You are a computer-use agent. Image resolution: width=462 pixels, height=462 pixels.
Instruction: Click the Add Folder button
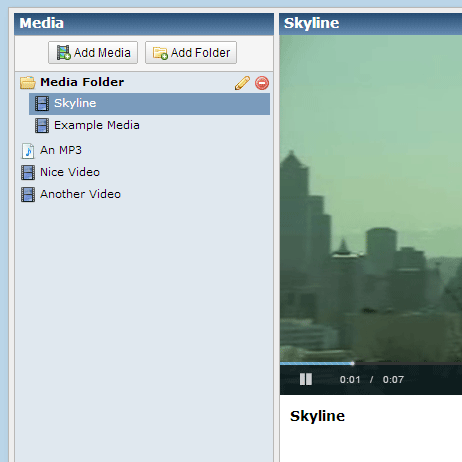[191, 52]
